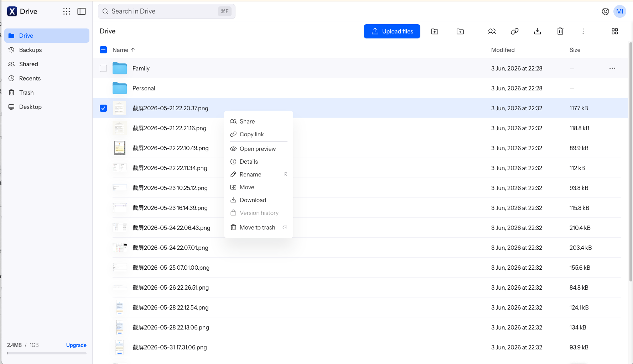Sort by Size column header
Viewport: 633px width, 364px height.
575,50
